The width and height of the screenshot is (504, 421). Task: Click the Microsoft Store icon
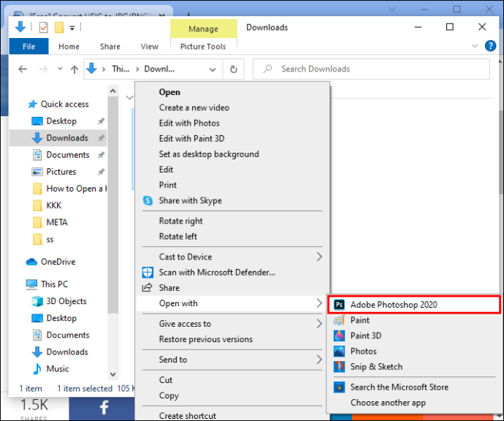tap(339, 387)
